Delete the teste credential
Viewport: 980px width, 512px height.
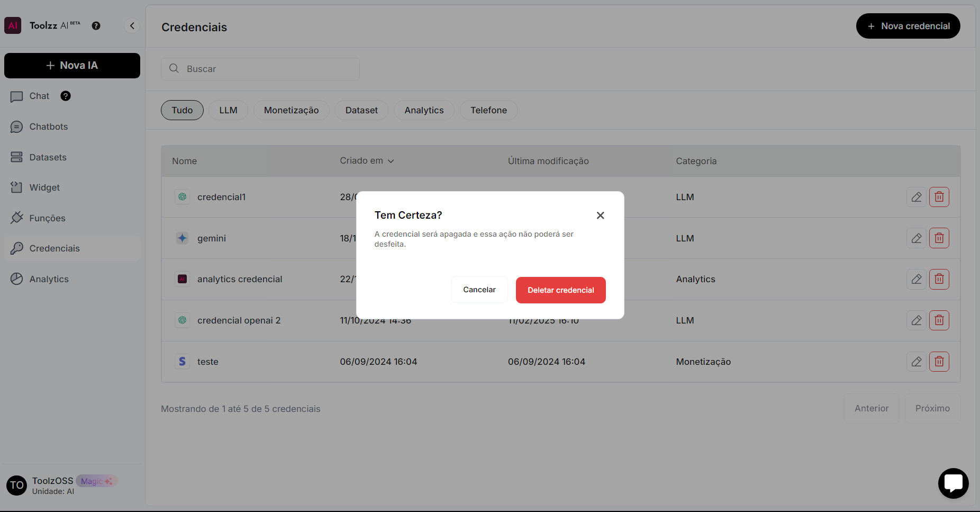pos(939,362)
